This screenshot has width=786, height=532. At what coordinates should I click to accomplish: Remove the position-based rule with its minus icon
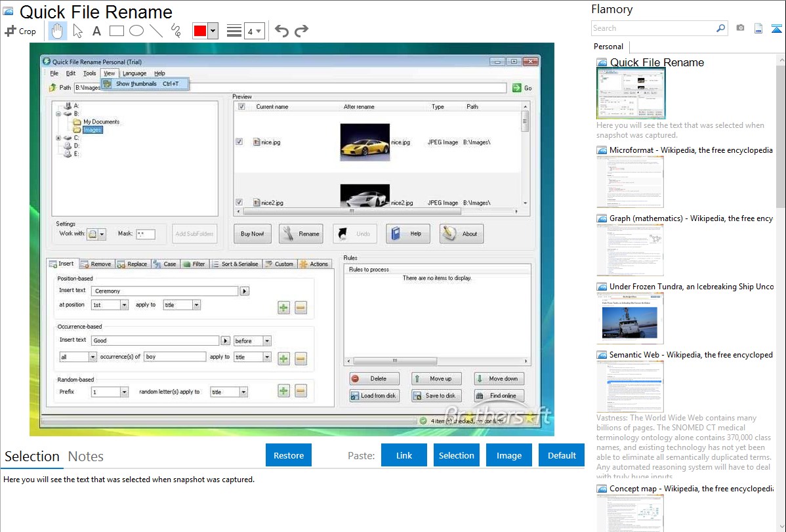(x=300, y=308)
